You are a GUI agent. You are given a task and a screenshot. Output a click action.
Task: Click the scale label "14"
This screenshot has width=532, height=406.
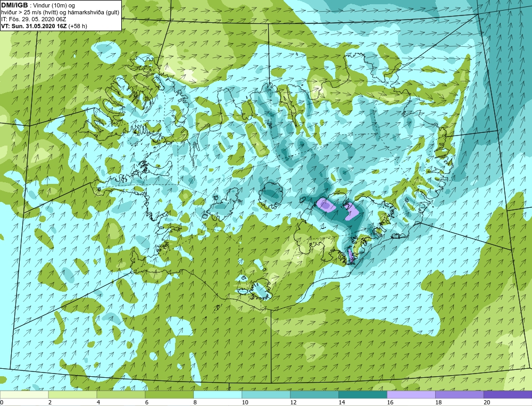(x=342, y=402)
